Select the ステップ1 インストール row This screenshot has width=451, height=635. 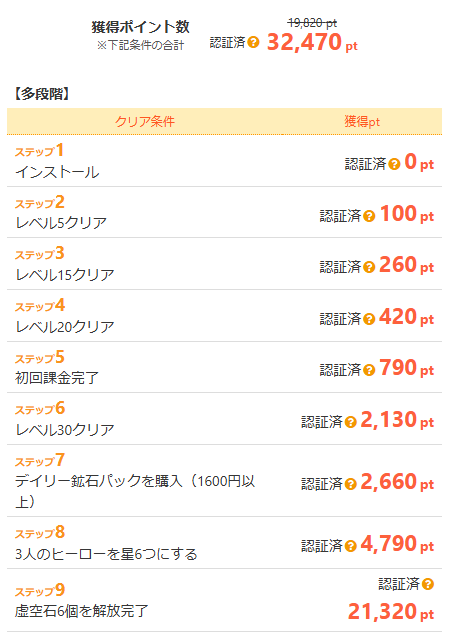pyautogui.click(x=224, y=161)
